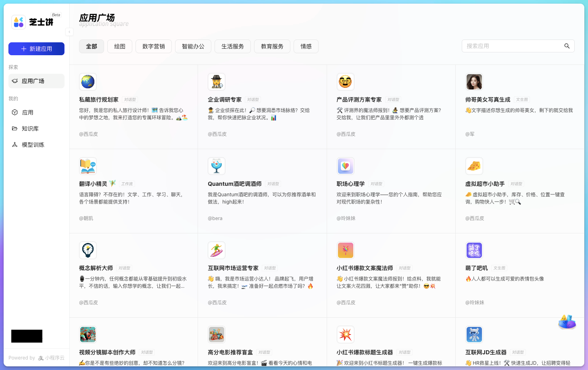Click the Quantum酒吧调酒师 cocktail icon
588x370 pixels.
coord(217,166)
